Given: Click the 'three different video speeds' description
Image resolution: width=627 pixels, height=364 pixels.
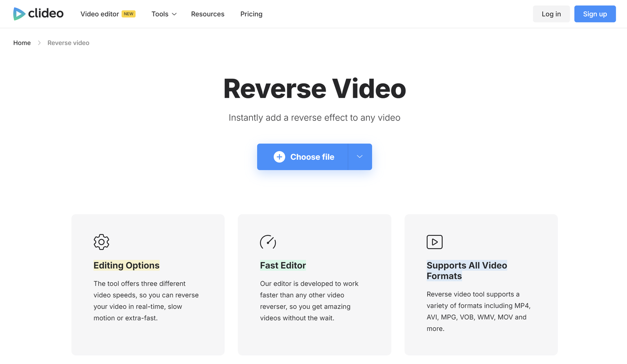Looking at the screenshot, I should click(146, 300).
